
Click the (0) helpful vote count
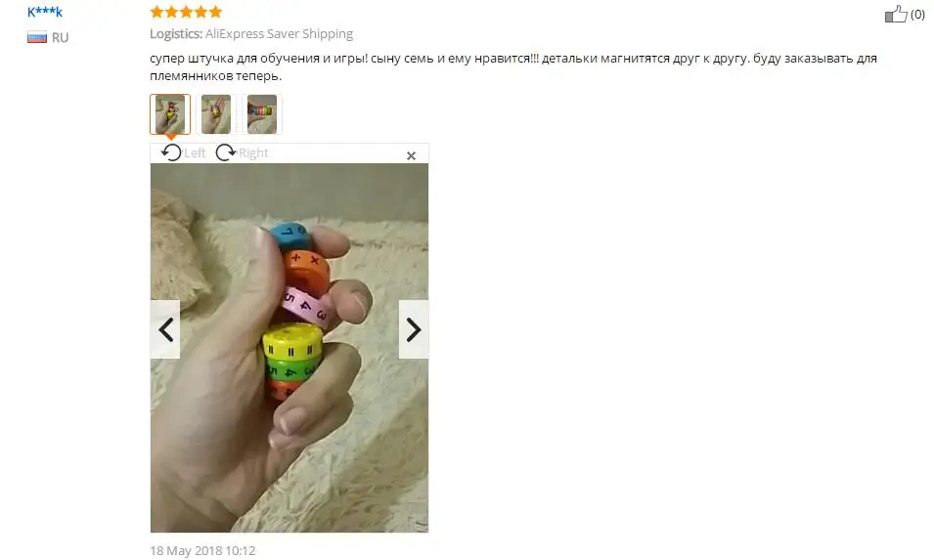coord(917,15)
